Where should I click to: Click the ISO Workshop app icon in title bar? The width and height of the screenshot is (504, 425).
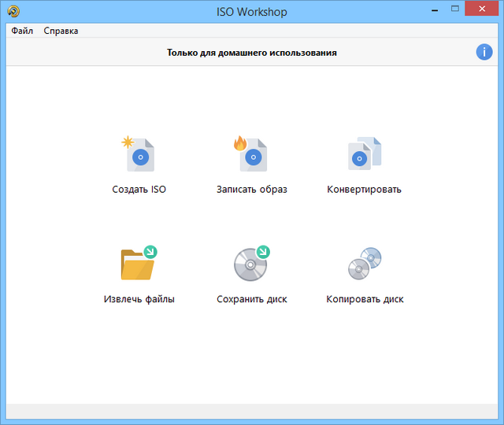click(13, 11)
